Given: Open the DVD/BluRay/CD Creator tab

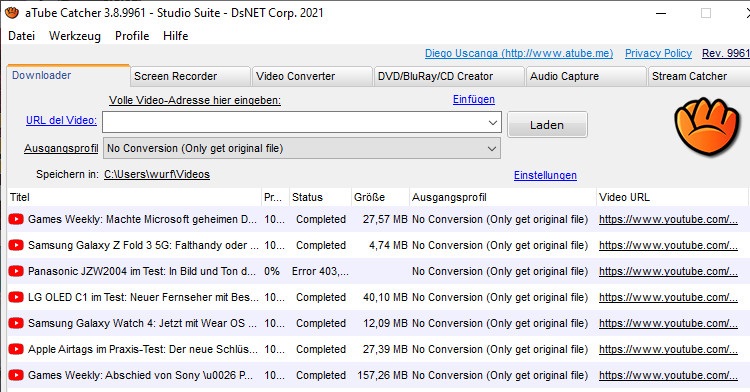Looking at the screenshot, I should 449,76.
